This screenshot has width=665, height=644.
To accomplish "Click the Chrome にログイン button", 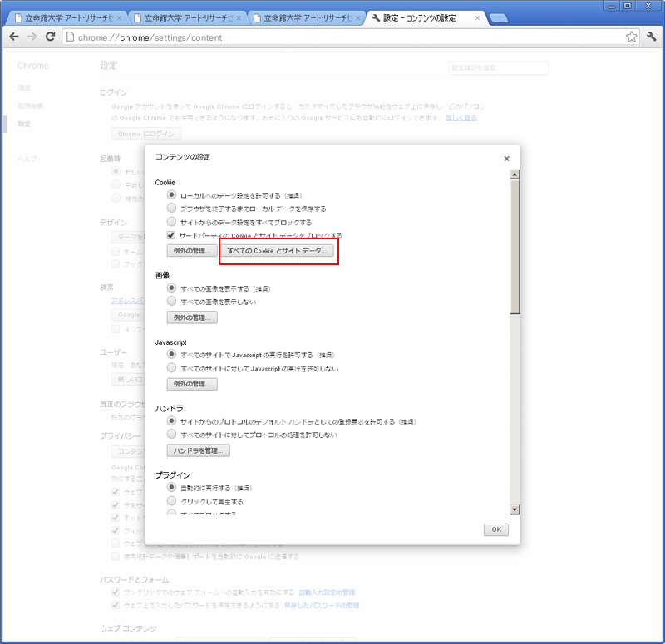I will (146, 134).
